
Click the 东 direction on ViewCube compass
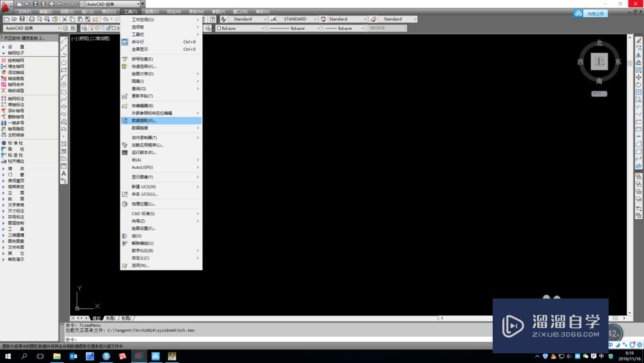(618, 62)
